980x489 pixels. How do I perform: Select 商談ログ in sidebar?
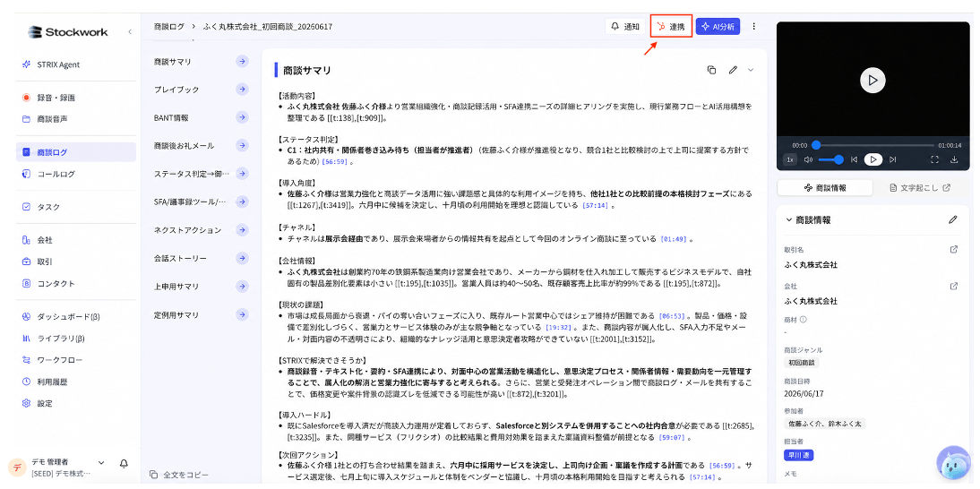coord(75,151)
